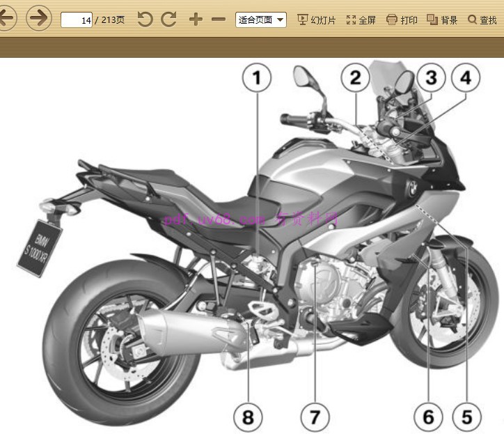The image size is (504, 434).
Task: Print the document with 打印
Action: click(402, 20)
